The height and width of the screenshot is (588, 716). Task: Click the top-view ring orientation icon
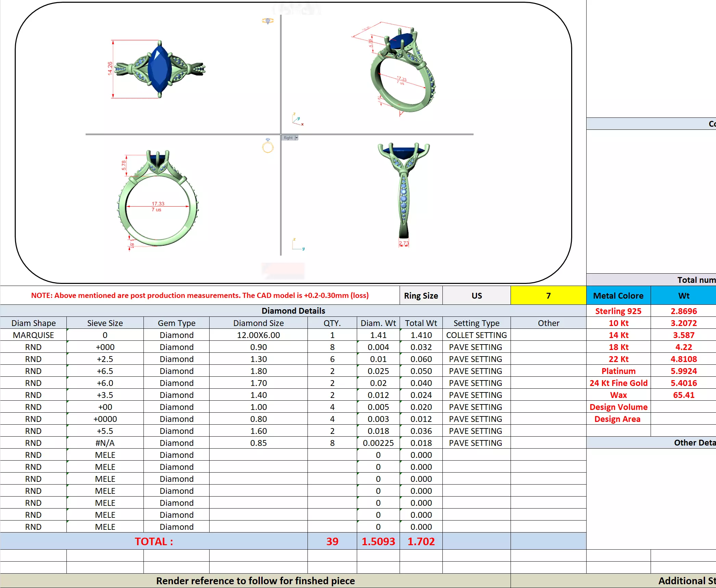pyautogui.click(x=268, y=21)
